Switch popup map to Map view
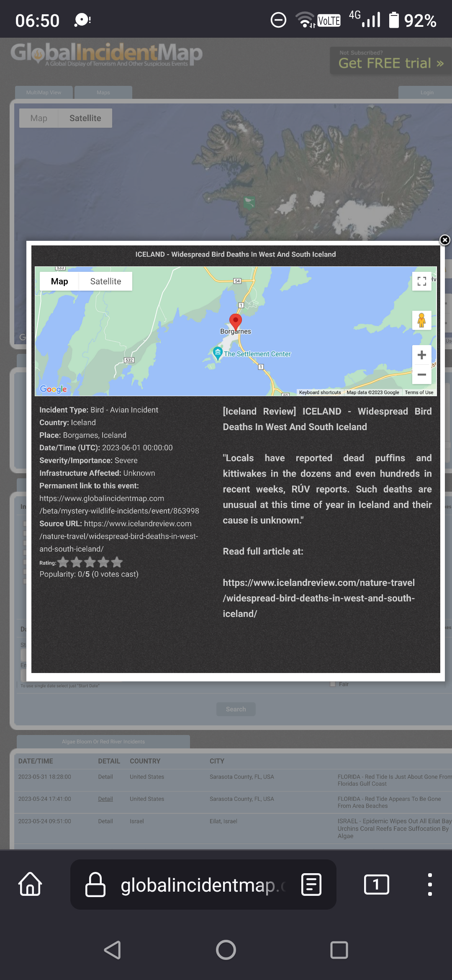The image size is (452, 980). tap(59, 281)
